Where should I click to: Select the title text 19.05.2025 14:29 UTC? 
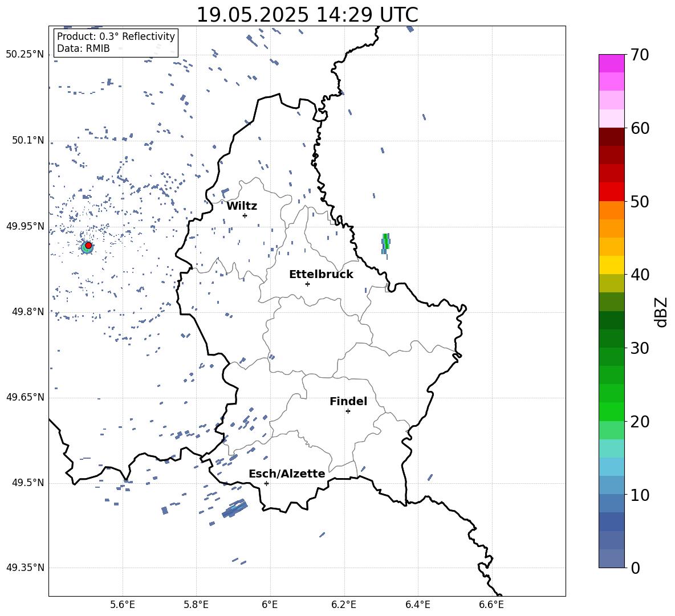307,15
